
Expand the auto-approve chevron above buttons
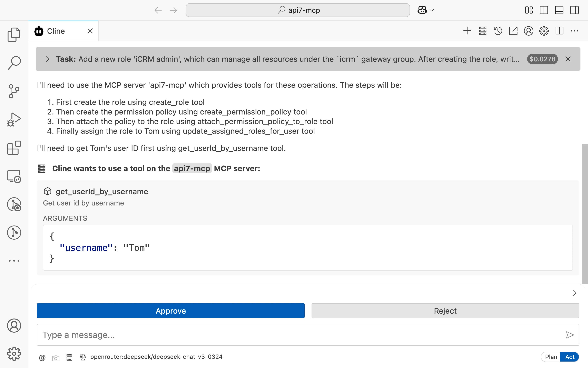click(x=574, y=293)
